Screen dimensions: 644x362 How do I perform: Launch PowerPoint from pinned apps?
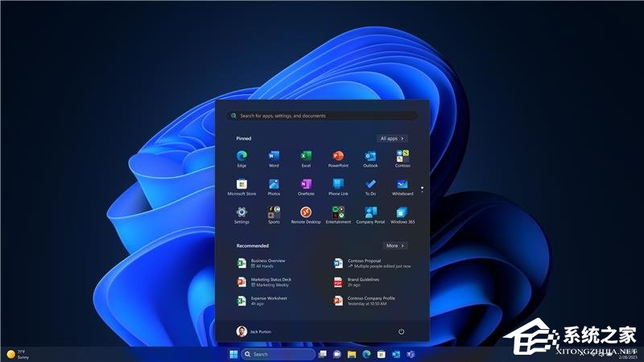coord(338,158)
